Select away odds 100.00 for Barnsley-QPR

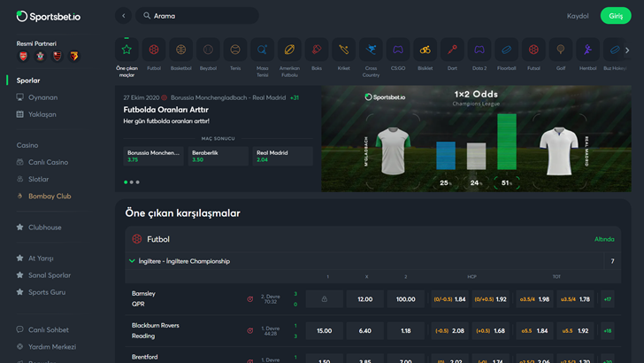(x=405, y=299)
